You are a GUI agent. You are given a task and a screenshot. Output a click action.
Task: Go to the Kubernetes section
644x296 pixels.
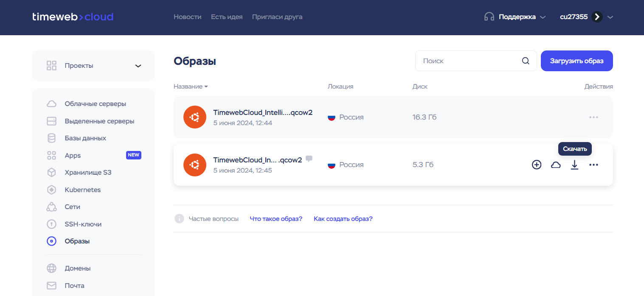point(83,190)
